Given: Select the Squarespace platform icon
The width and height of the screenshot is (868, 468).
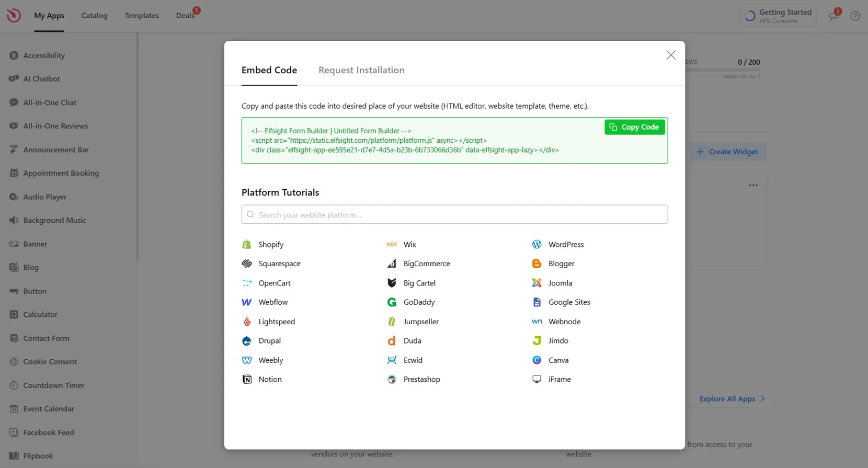Looking at the screenshot, I should point(247,264).
